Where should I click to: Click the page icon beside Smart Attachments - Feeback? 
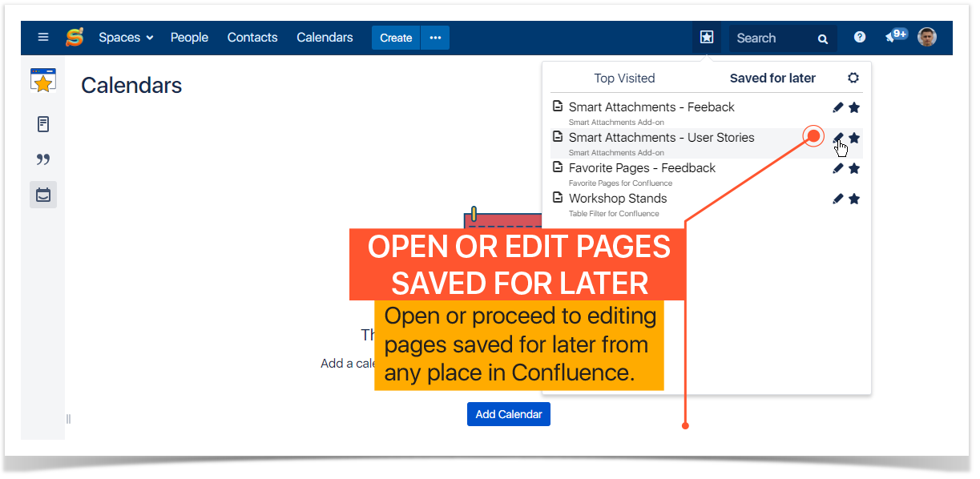(558, 107)
